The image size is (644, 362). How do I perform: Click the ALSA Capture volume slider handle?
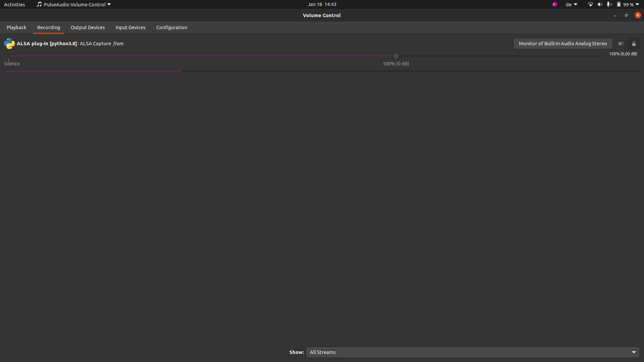[396, 56]
